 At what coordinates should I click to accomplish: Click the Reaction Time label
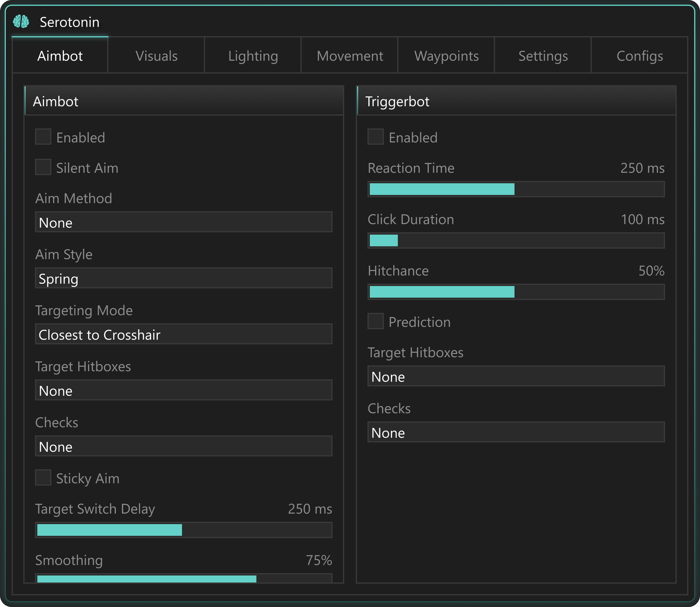pos(411,168)
